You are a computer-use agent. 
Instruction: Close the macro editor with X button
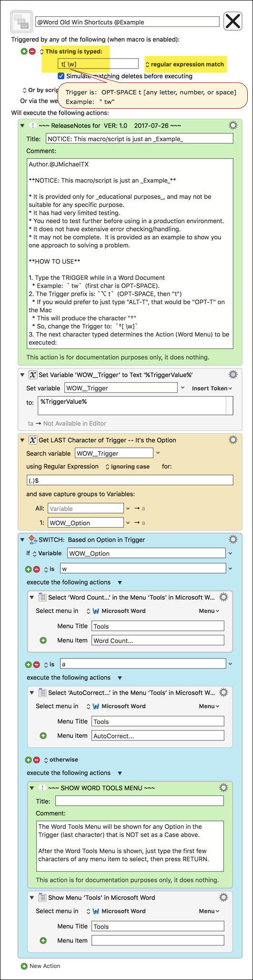click(x=233, y=21)
